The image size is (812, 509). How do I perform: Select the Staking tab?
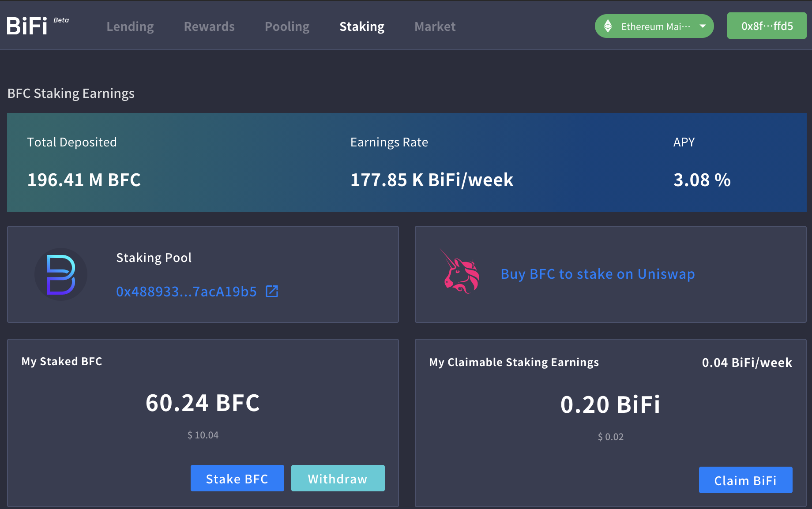[362, 26]
